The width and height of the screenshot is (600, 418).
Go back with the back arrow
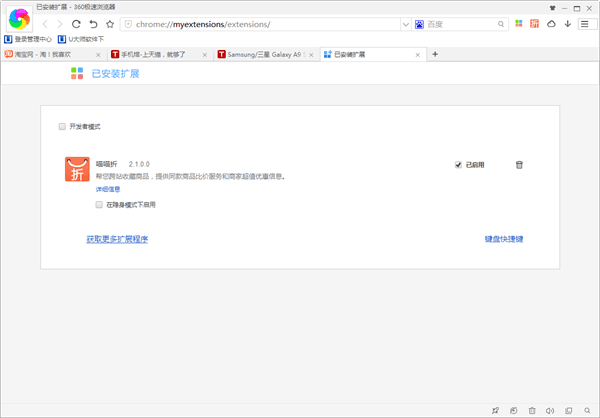[x=45, y=23]
